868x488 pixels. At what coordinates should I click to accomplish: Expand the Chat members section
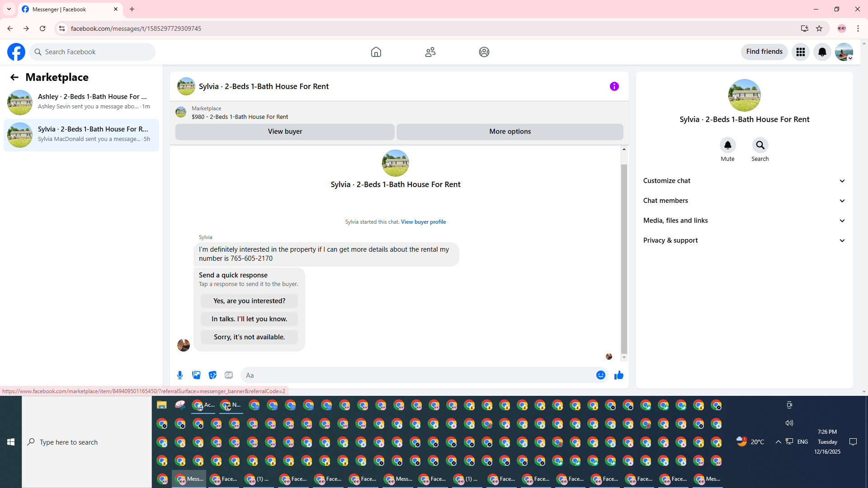pos(745,201)
